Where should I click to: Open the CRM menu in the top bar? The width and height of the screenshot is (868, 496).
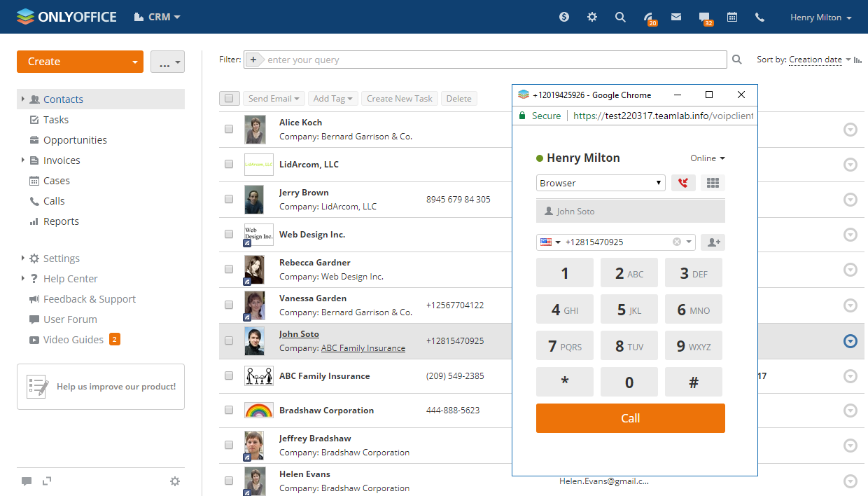pyautogui.click(x=157, y=16)
